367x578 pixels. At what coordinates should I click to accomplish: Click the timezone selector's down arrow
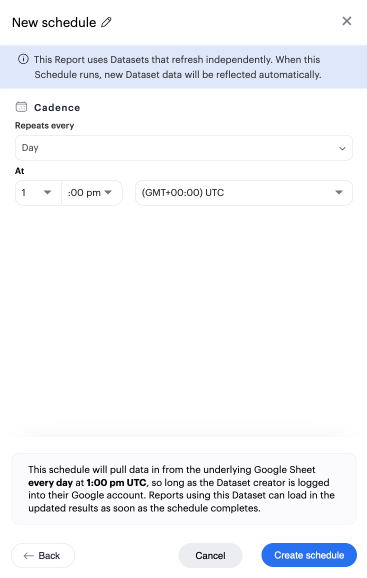(339, 192)
